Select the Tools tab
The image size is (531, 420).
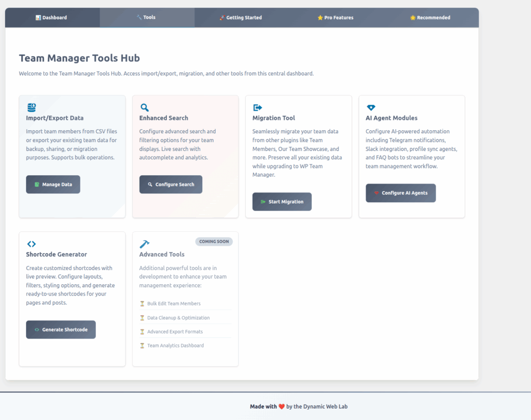click(x=146, y=18)
